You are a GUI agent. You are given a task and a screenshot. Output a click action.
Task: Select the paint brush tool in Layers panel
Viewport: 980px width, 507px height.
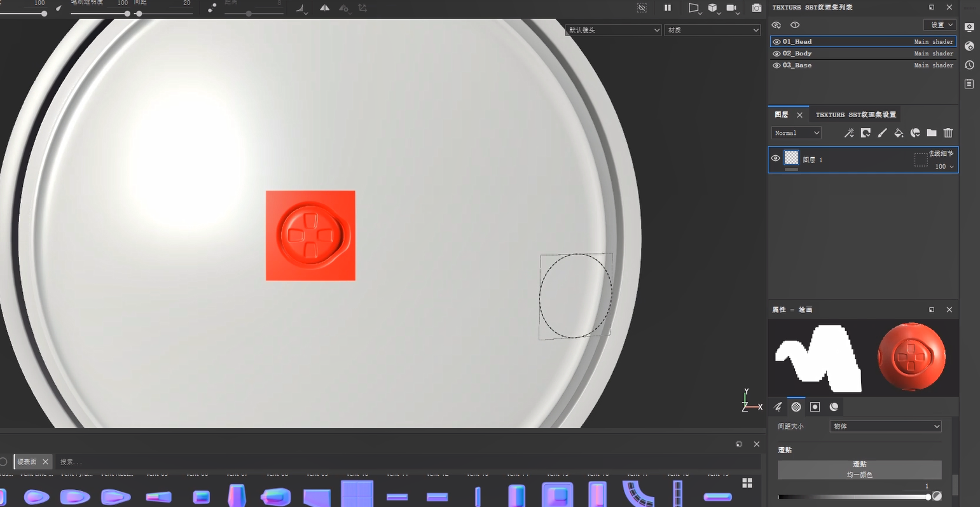point(882,132)
